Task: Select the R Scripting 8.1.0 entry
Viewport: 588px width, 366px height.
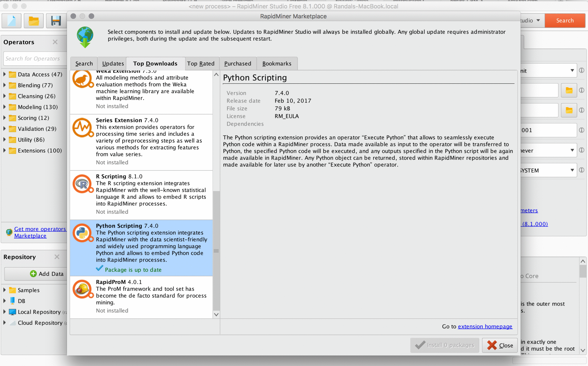Action: coord(141,195)
